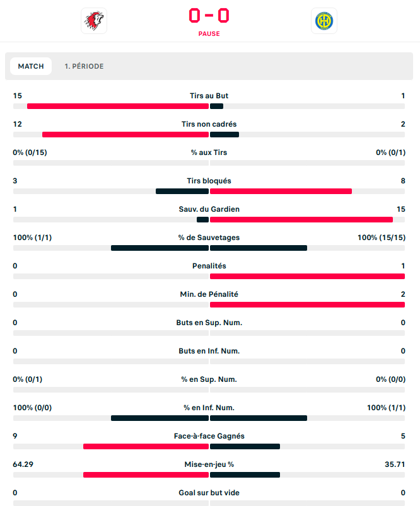Screen dimensions: 420x506
Task: Click the Sauv. du Gardien label
Action: [x=209, y=209]
